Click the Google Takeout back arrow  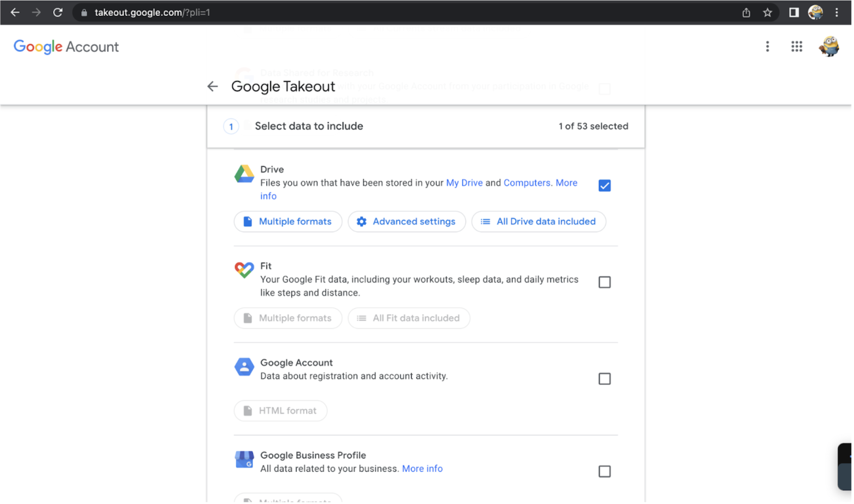(x=212, y=86)
